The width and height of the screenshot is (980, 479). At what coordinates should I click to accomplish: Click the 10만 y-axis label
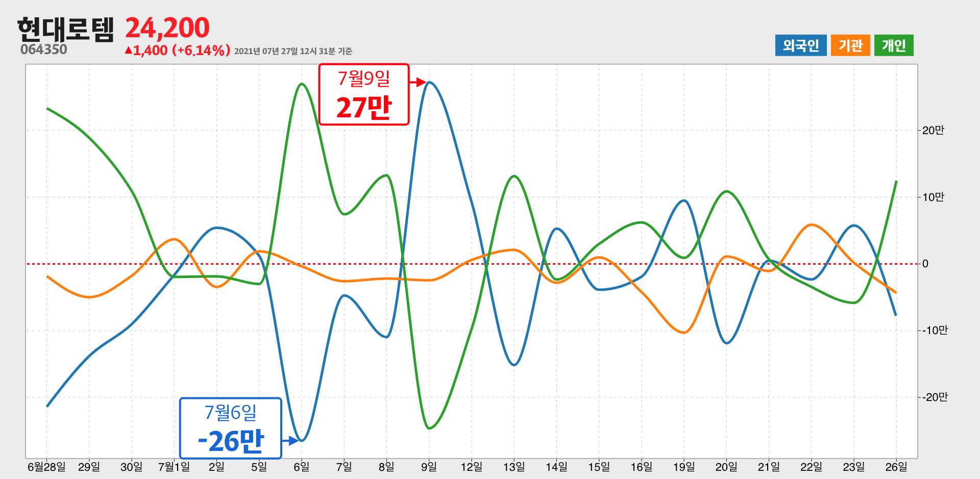(933, 197)
